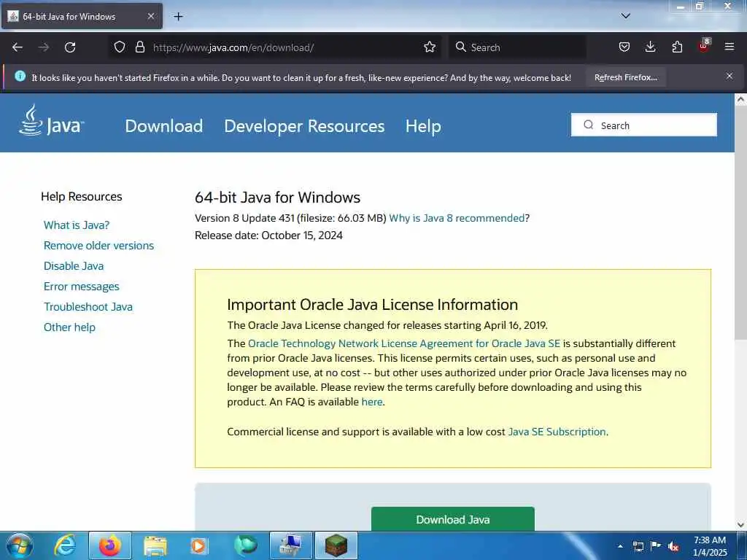The height and width of the screenshot is (560, 747).
Task: Click the green globe taskbar icon
Action: point(245,545)
